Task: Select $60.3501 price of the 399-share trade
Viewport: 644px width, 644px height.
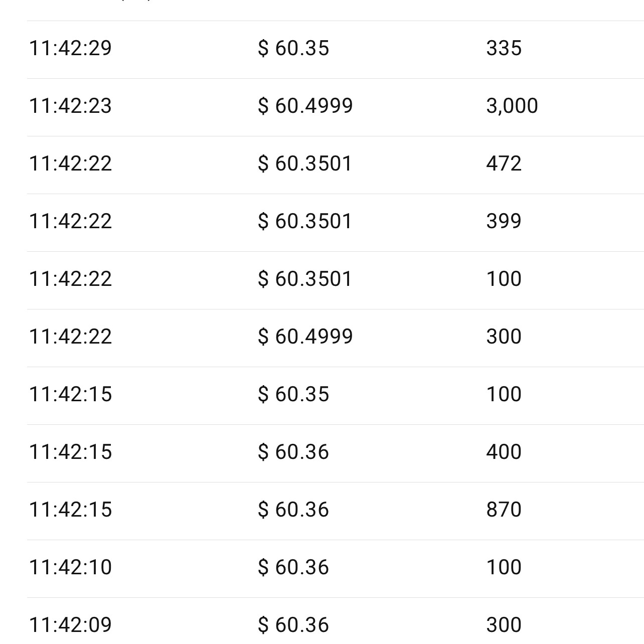Action: pyautogui.click(x=305, y=222)
